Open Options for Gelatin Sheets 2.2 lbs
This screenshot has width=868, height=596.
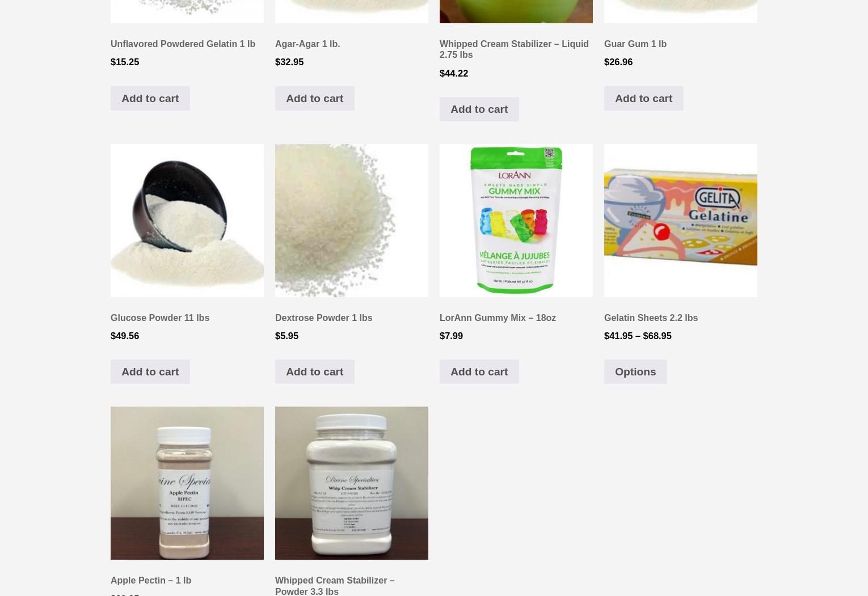point(635,371)
